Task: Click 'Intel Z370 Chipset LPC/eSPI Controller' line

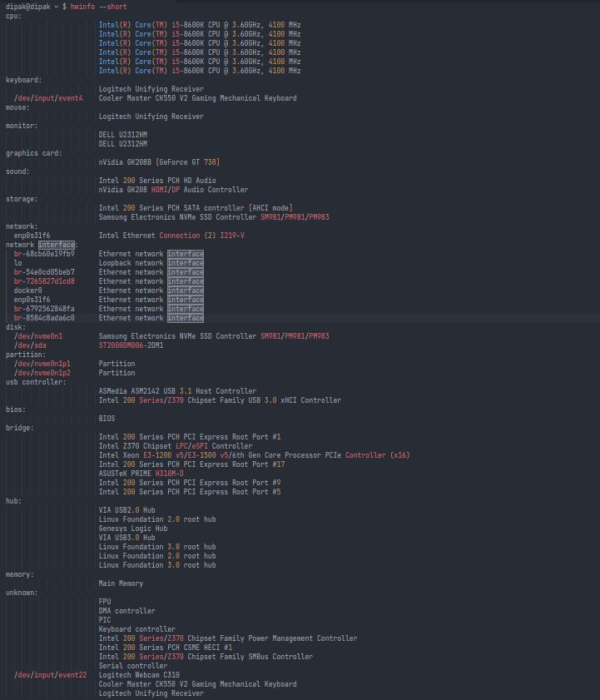Action: pyautogui.click(x=176, y=446)
